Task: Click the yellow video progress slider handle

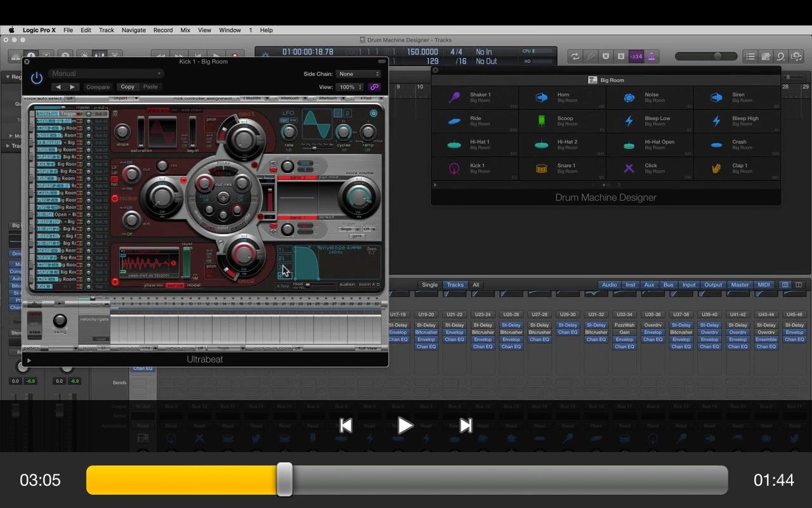Action: (x=285, y=479)
